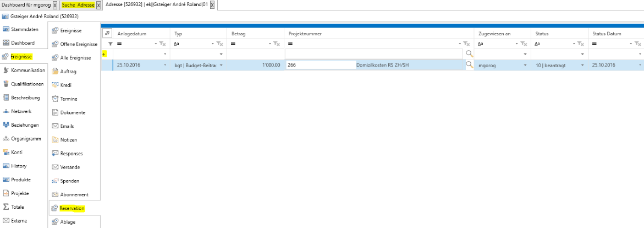This screenshot has height=228, width=644.
Task: Expand the Status dropdown showing 10 | beantragt
Action: tap(582, 65)
